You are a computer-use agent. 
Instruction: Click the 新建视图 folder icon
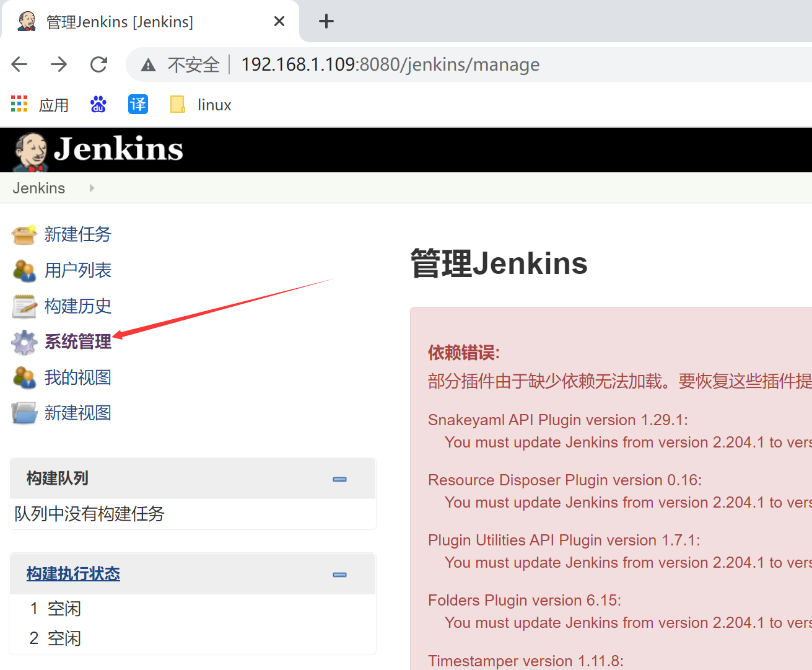click(24, 413)
